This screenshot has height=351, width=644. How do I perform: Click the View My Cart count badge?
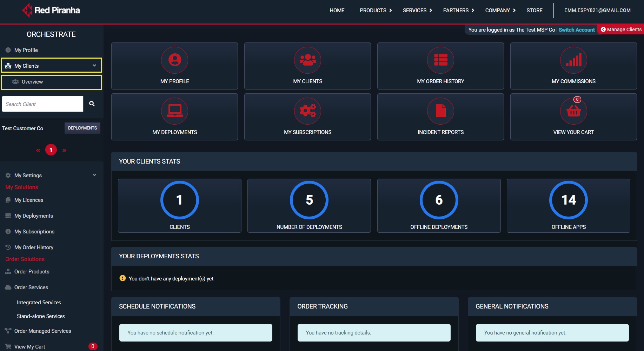point(93,346)
